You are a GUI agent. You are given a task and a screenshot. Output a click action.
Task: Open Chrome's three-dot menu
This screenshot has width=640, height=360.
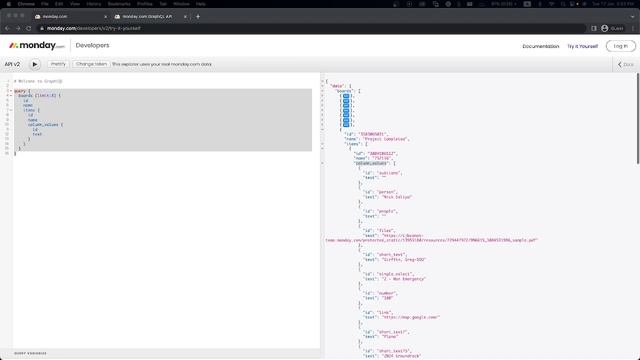[x=633, y=28]
